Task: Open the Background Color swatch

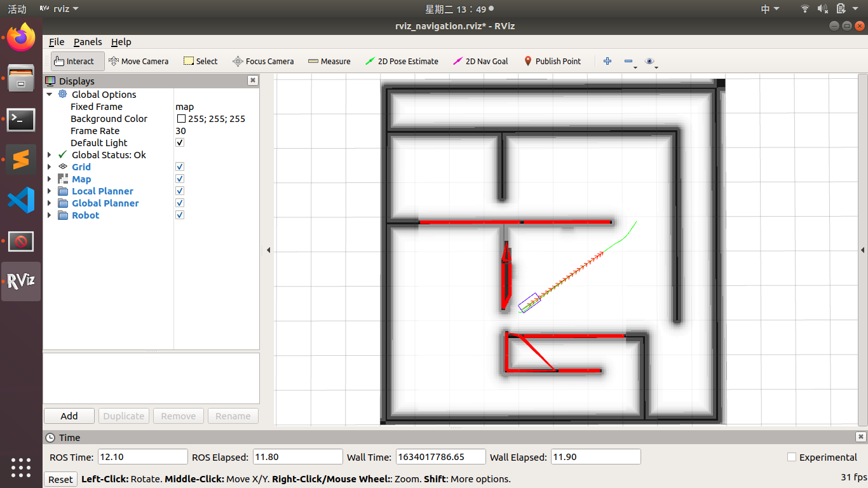Action: pyautogui.click(x=180, y=119)
